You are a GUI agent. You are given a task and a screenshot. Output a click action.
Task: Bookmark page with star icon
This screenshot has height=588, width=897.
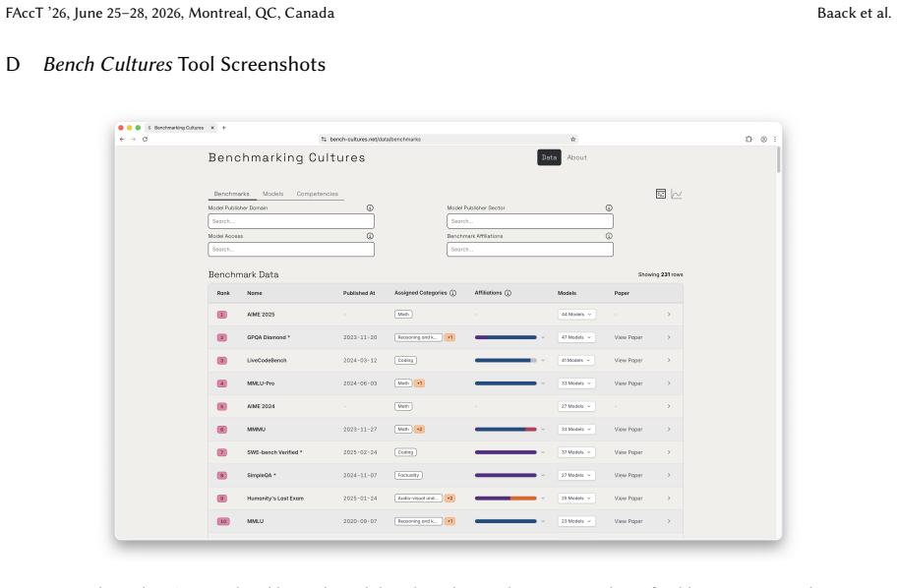[x=572, y=139]
